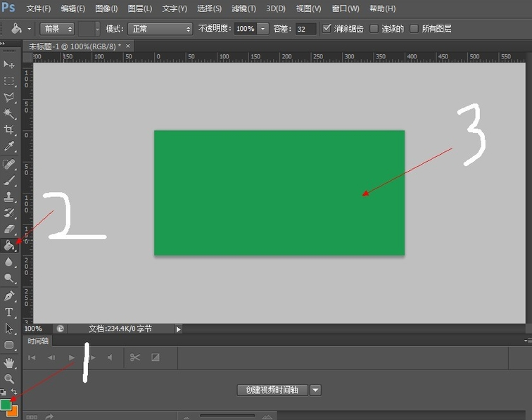Open the 滤镜(T) menu
This screenshot has width=532, height=420.
click(243, 8)
